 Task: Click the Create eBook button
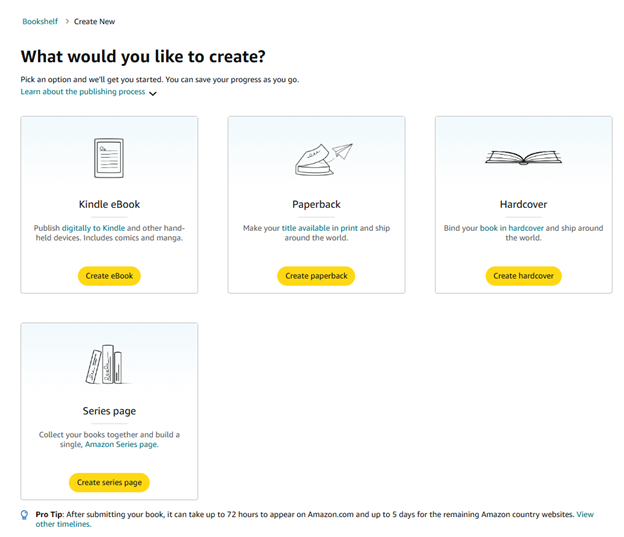point(109,276)
